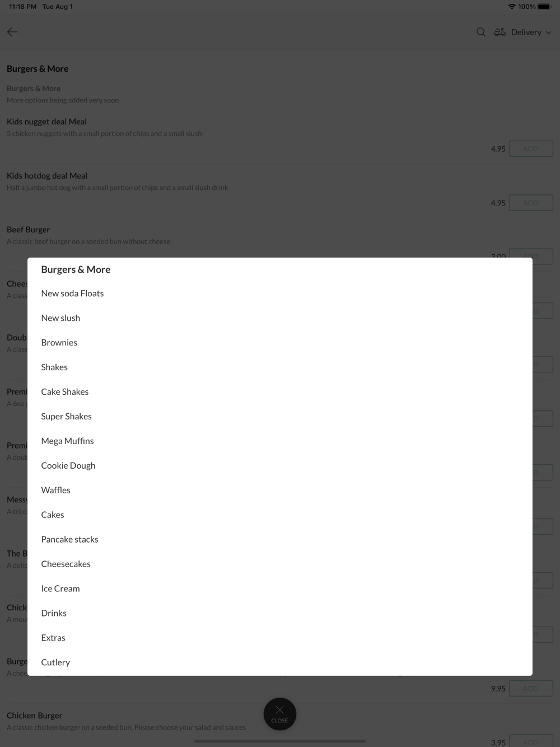The height and width of the screenshot is (747, 560).
Task: Expand the Delivery dropdown chevron
Action: click(549, 32)
